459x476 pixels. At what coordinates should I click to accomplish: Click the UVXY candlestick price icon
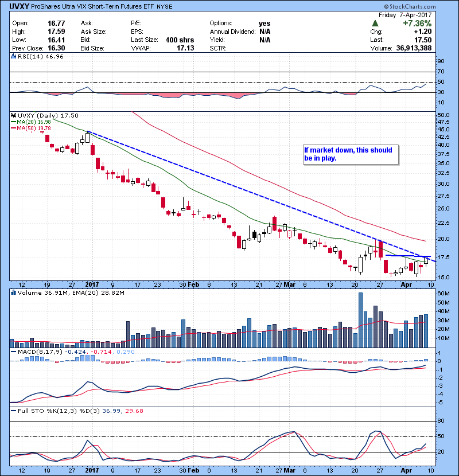point(13,115)
